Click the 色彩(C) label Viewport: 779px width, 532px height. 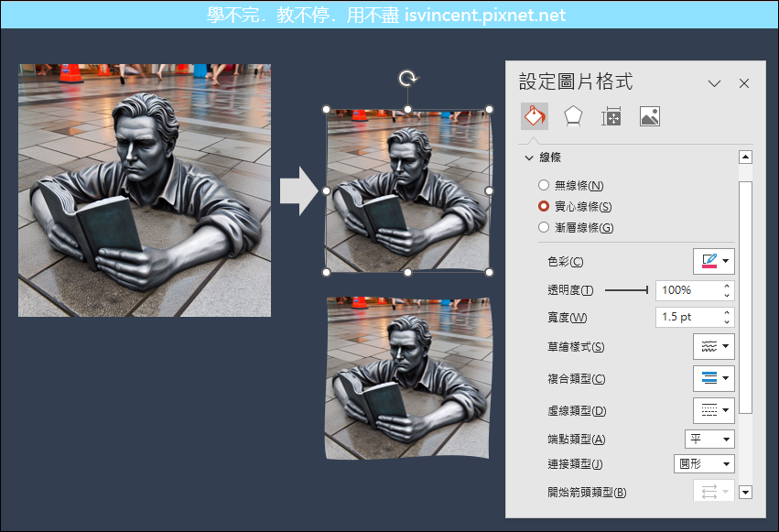click(x=566, y=261)
